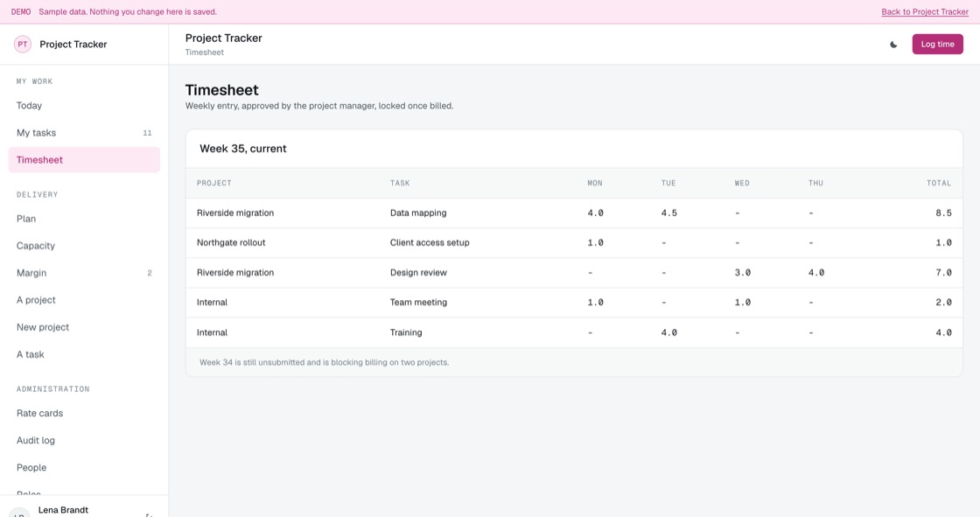Click Wednesday 3.0 in the Design review row
This screenshot has width=980, height=517.
pyautogui.click(x=743, y=273)
